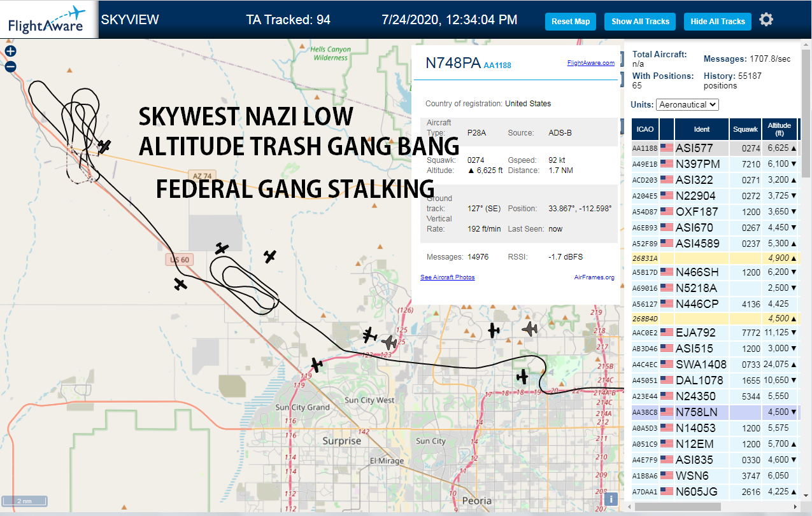812x516 pixels.
Task: Click the US flag in the WSN6 row
Action: pos(667,476)
